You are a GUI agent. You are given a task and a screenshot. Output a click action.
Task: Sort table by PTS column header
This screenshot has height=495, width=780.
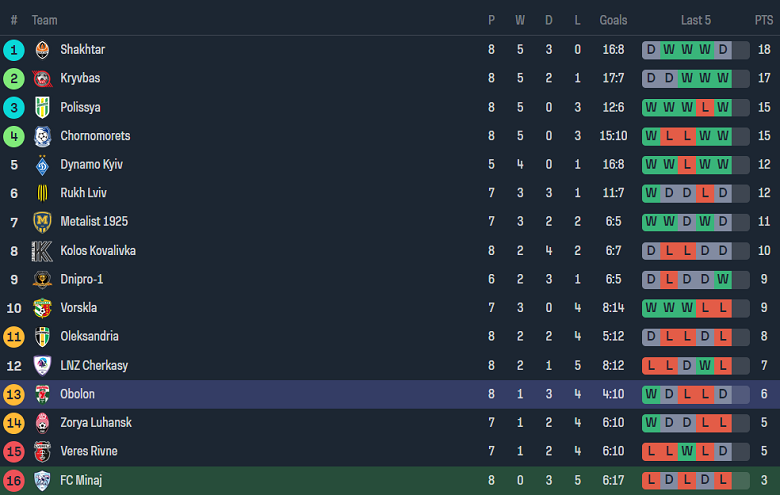coord(763,20)
